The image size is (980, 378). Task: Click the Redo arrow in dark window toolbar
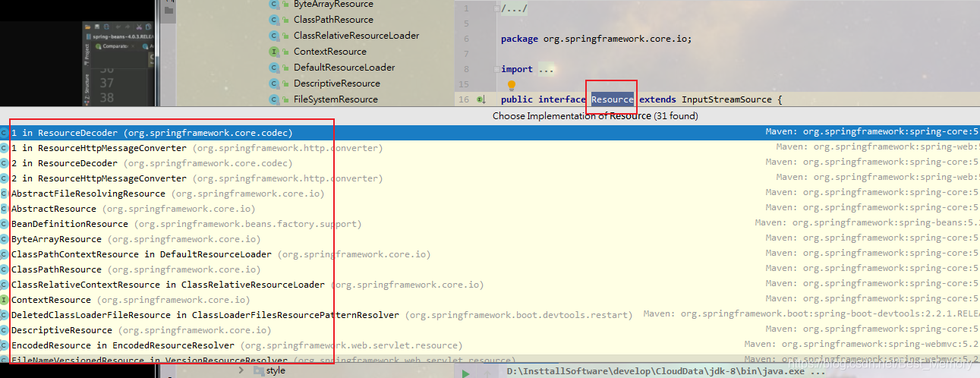click(128, 27)
